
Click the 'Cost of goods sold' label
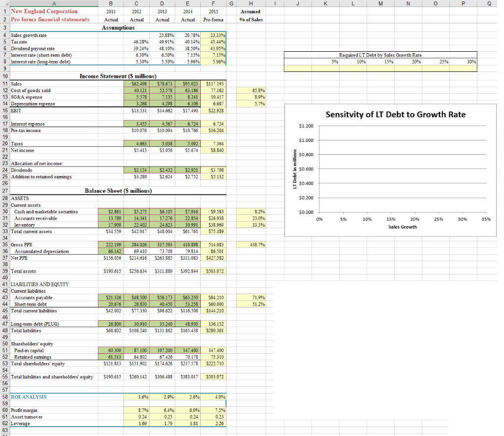click(x=31, y=91)
